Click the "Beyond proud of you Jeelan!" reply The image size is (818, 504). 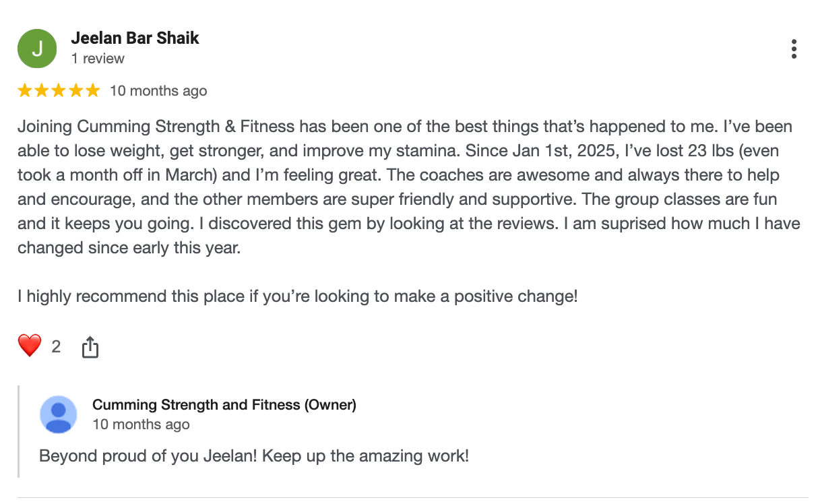click(253, 455)
